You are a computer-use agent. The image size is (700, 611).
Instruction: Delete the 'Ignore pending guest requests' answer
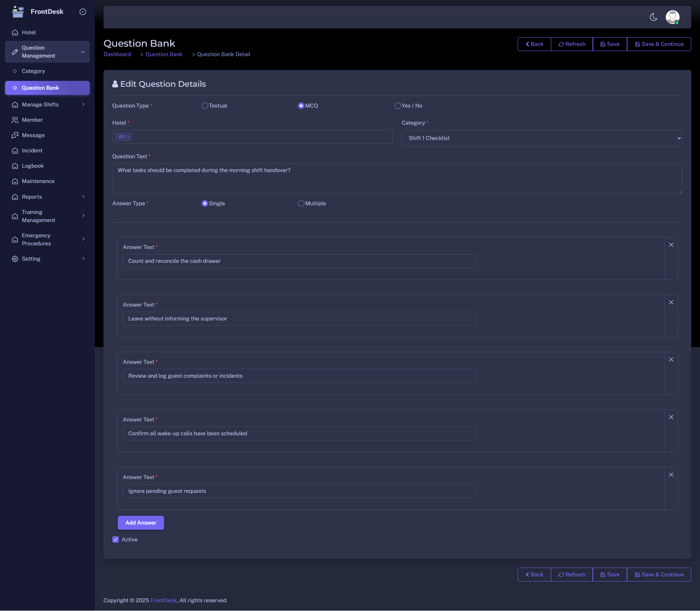point(671,475)
